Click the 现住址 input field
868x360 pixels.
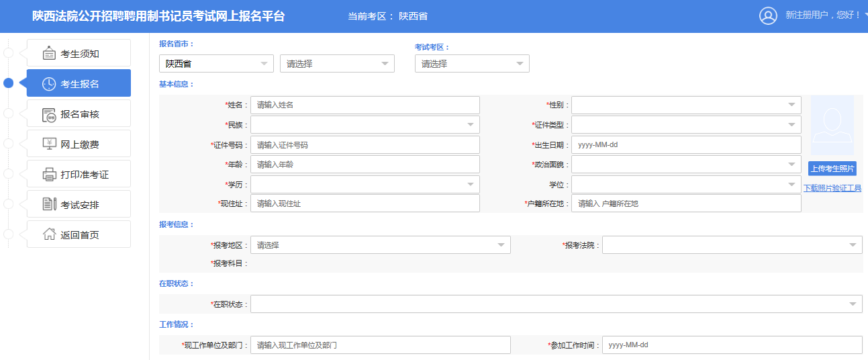tap(365, 204)
